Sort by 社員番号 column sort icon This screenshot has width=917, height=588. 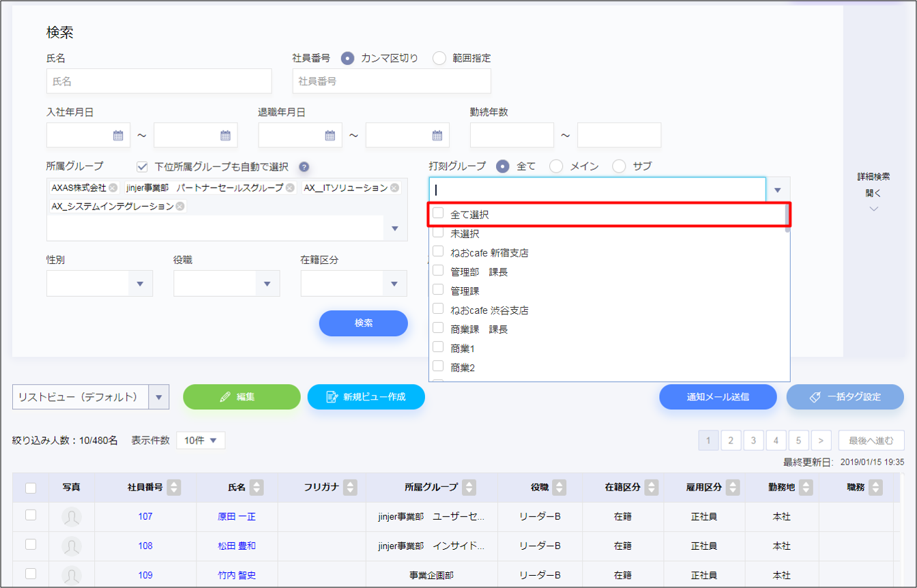tap(174, 487)
